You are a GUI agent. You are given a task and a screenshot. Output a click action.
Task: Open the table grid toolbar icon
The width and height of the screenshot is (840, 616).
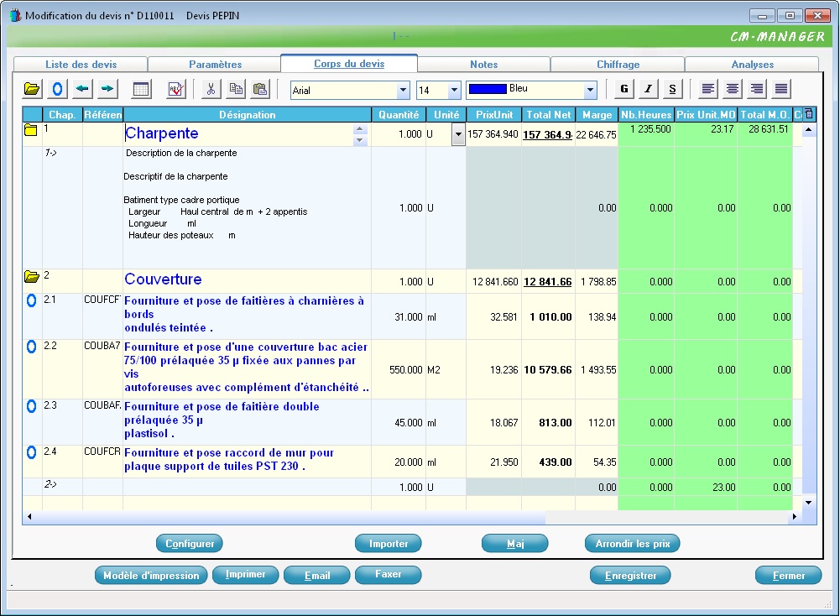coord(141,89)
